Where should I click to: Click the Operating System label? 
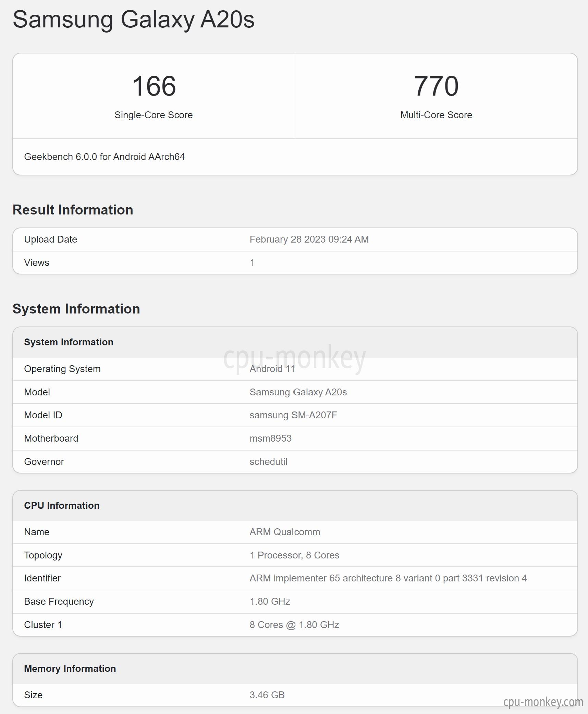pos(62,369)
